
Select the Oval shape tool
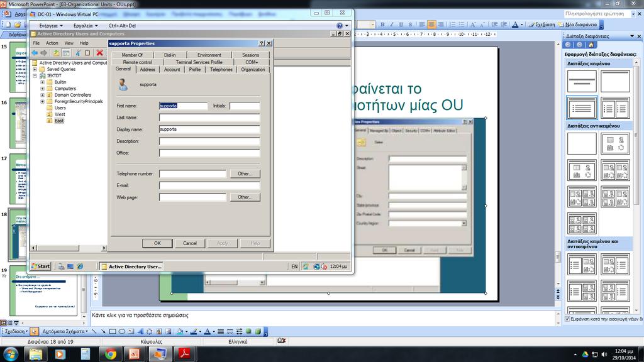pos(121,331)
